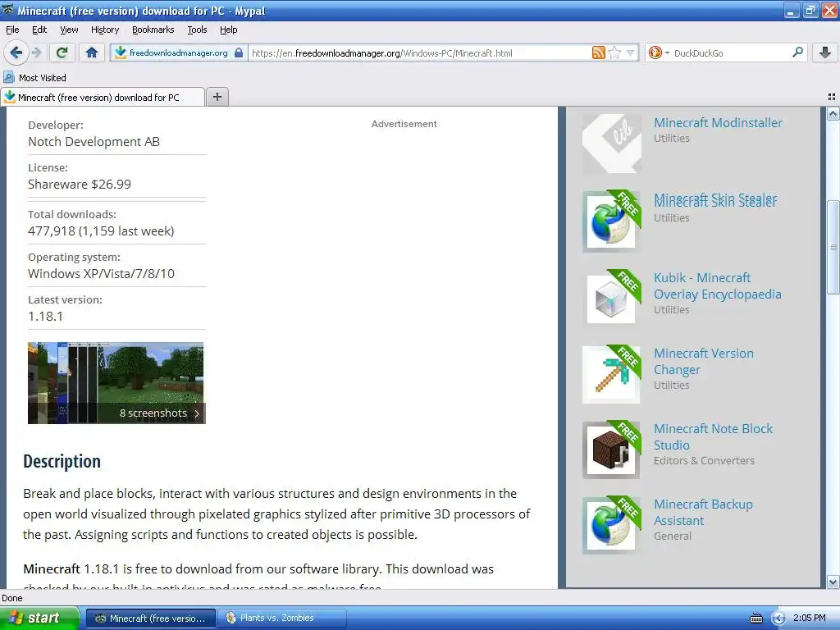Switch to Plants vs. Zombies taskbar window

coord(282,619)
